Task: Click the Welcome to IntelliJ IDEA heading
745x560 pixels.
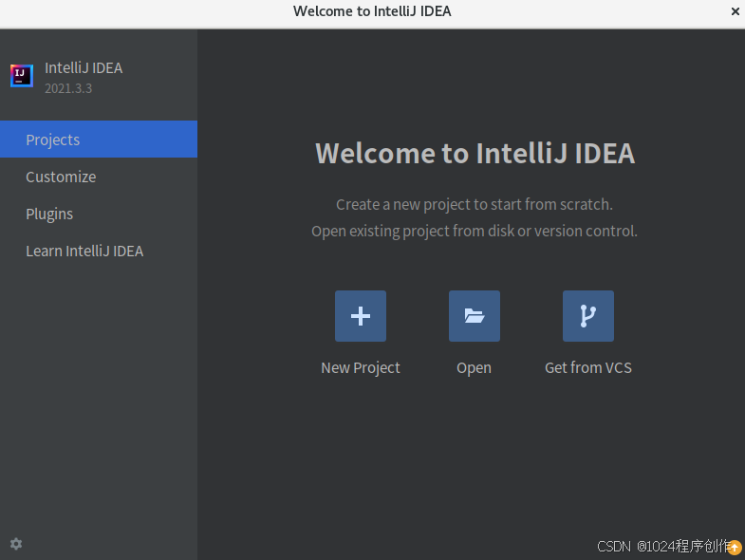Action: tap(475, 153)
